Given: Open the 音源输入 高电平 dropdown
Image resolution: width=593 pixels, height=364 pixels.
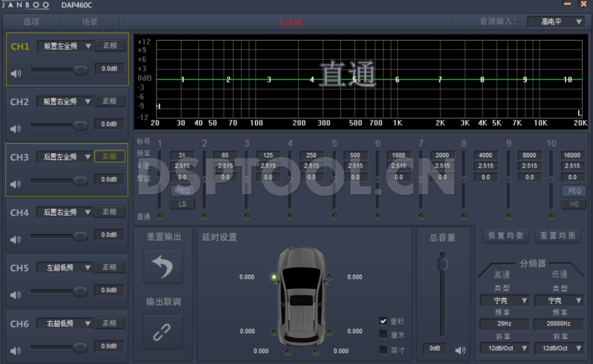Looking at the screenshot, I should tap(556, 21).
